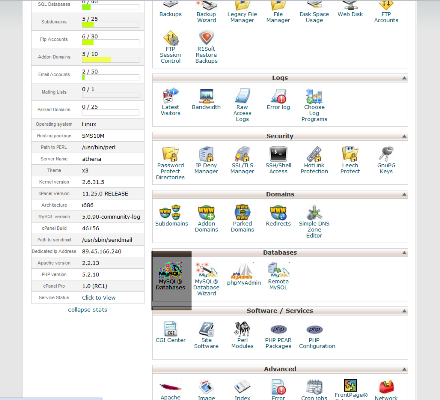Select the Path to sendmail value
The image size is (440, 400).
(107, 240)
